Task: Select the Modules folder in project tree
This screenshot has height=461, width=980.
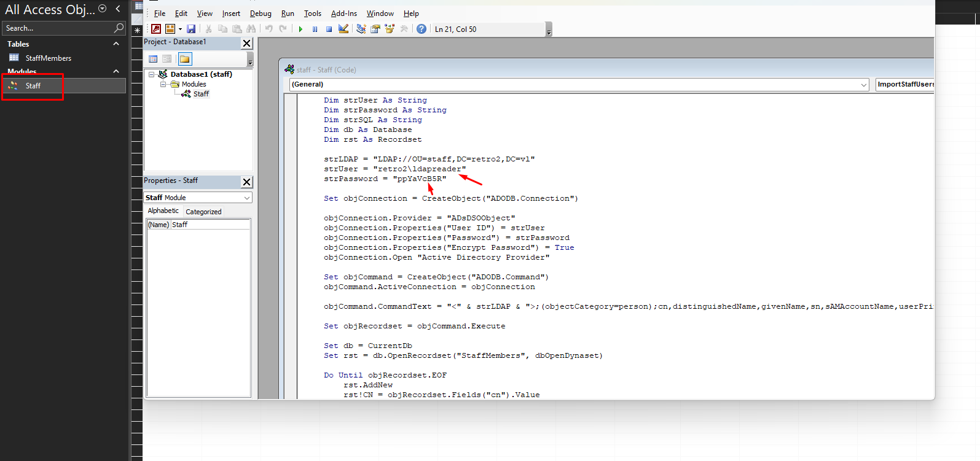Action: coord(194,84)
